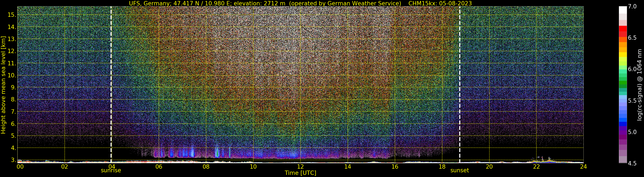This screenshot has height=177, width=644.
Task: Click time axis tick '08'
Action: (206, 166)
